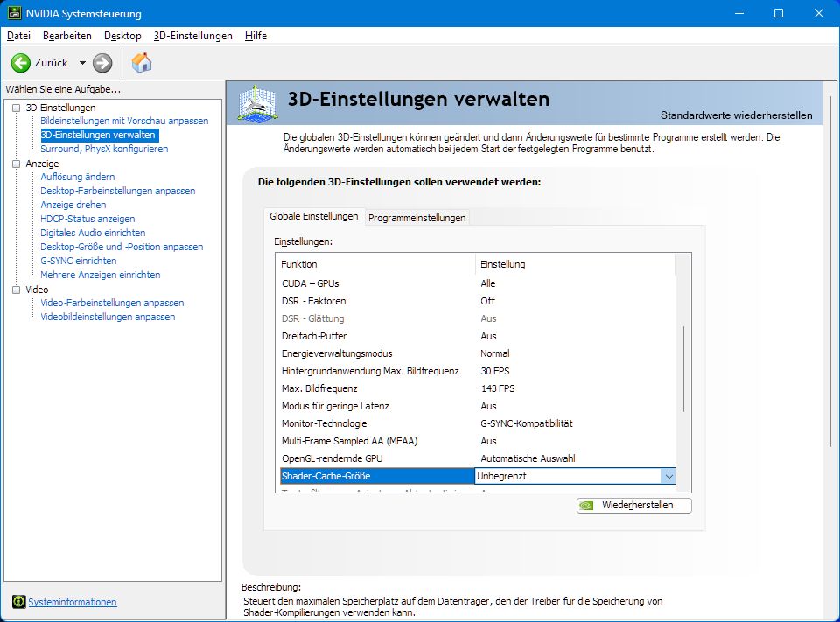Image resolution: width=840 pixels, height=622 pixels.
Task: Click the Automatische Auswahl value
Action: (528, 458)
